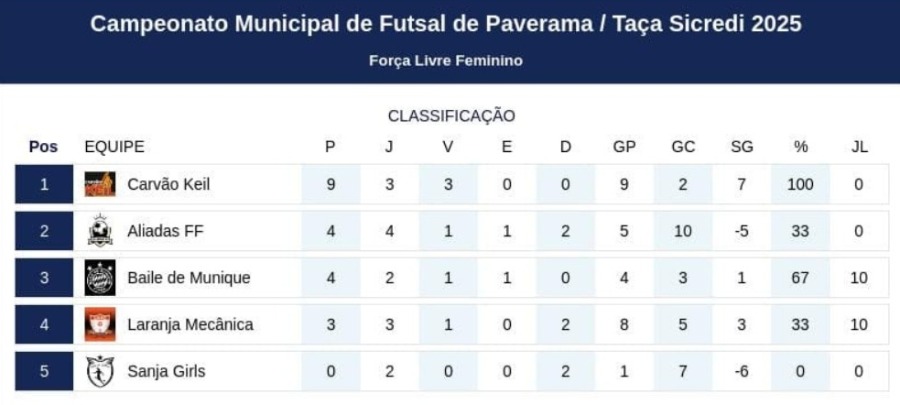Screen dimensions: 900x405
Task: Click the EQUIPE column header
Action: pyautogui.click(x=114, y=147)
